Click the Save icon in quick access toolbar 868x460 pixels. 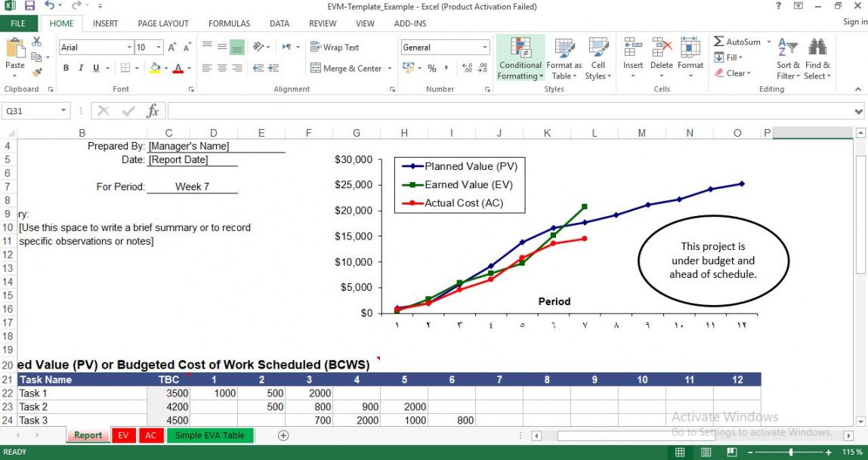29,6
